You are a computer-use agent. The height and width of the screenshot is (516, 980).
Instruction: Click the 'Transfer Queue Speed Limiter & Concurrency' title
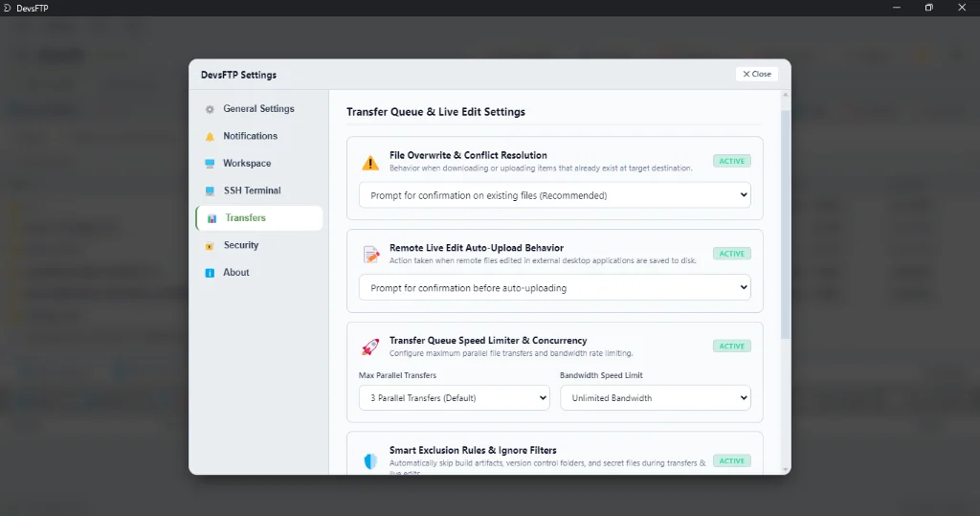pyautogui.click(x=488, y=340)
